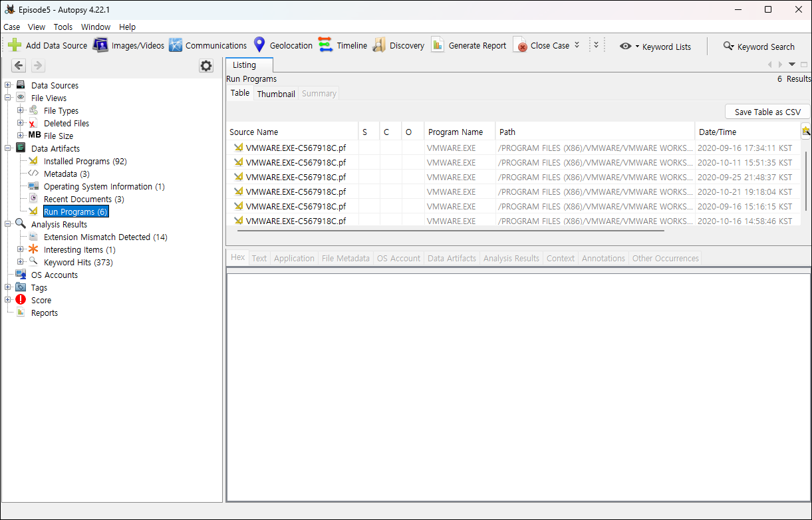Sort by Source Name column header
Viewport: 812px width, 520px height.
pos(292,132)
